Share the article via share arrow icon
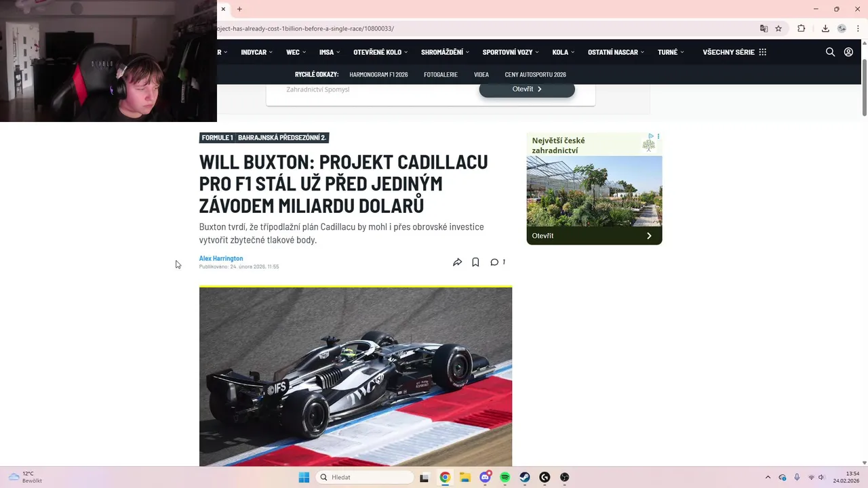 click(457, 262)
